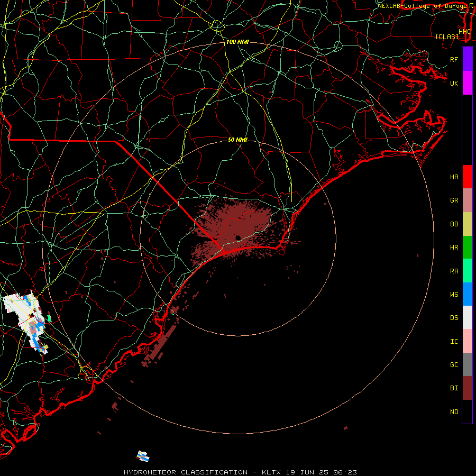The image size is (476, 476).
Task: Click the small offshore echo near the bottom
Action: [x=143, y=456]
